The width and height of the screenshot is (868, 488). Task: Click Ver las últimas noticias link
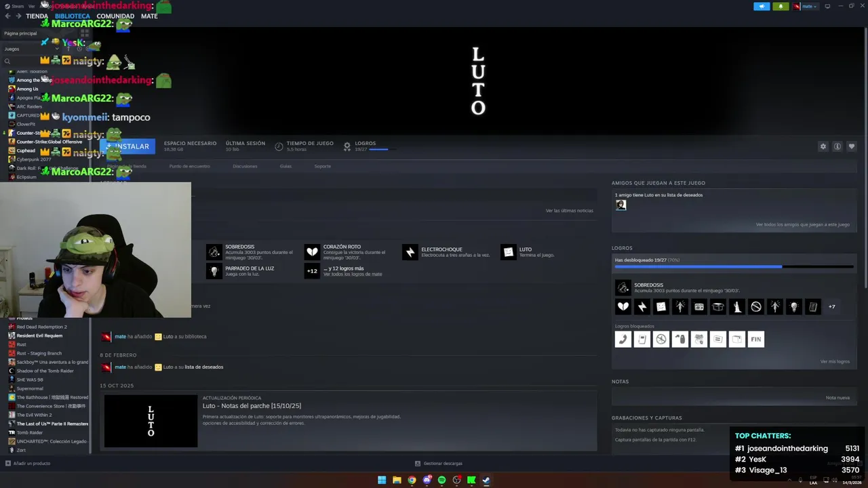click(570, 211)
